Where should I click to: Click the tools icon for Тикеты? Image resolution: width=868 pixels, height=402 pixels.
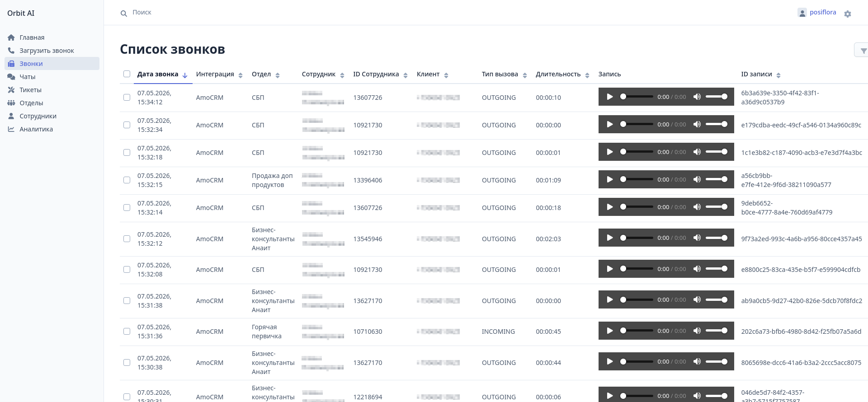pos(11,90)
